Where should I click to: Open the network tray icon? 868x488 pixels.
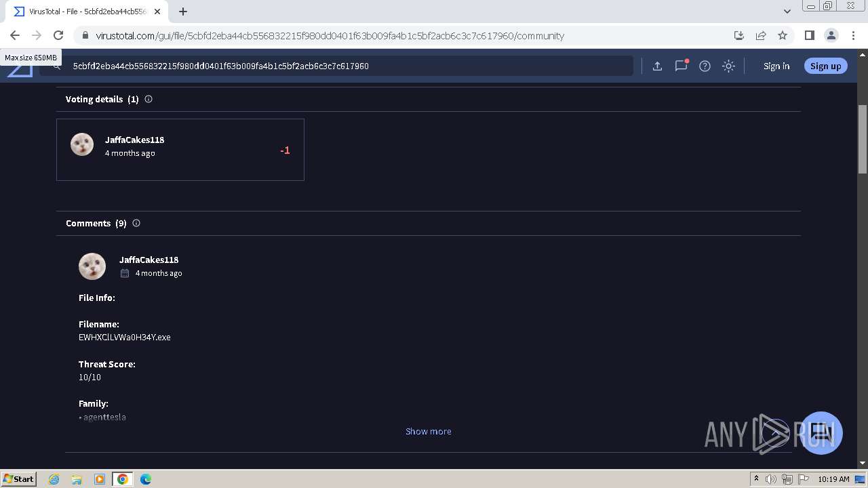pos(787,479)
